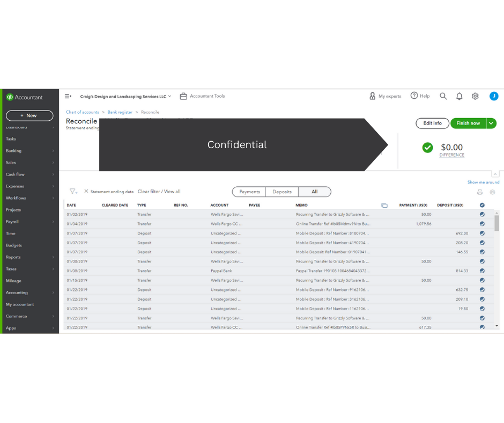Expand the Expenses menu chevron
Viewport: 504px width, 423px height.
tap(53, 186)
